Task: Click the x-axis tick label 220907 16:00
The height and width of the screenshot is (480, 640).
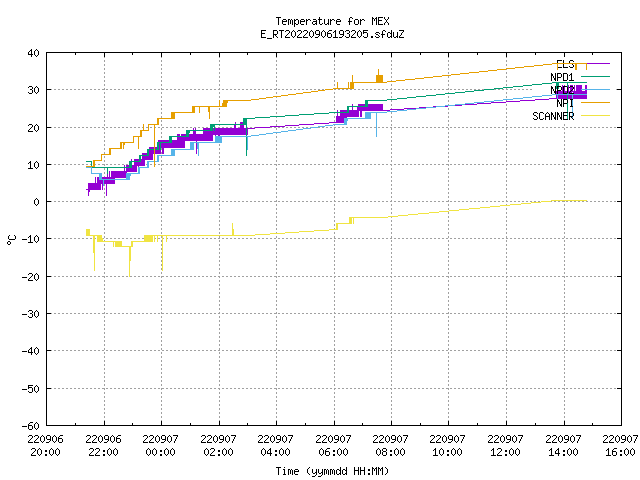Action: point(621,446)
